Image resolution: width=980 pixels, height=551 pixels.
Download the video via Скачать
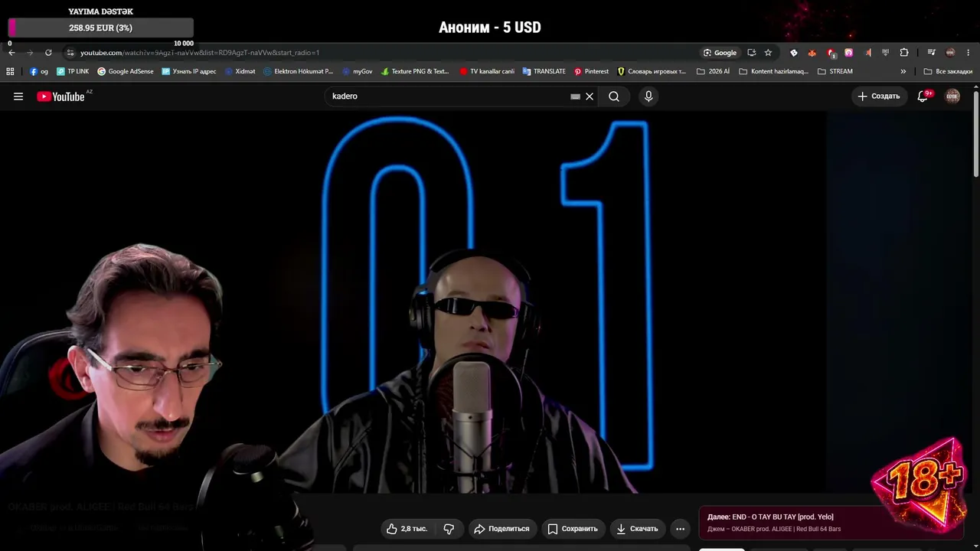[x=637, y=529]
